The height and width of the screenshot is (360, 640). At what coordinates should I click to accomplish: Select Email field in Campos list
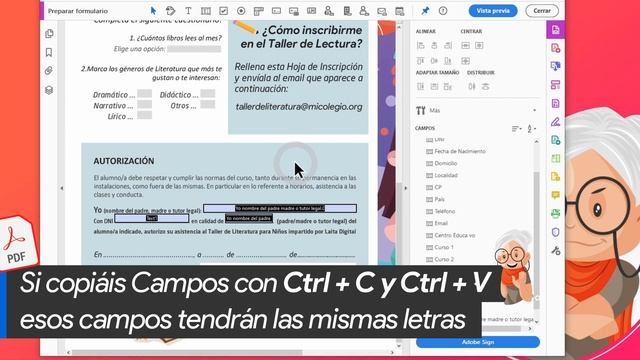click(x=441, y=223)
